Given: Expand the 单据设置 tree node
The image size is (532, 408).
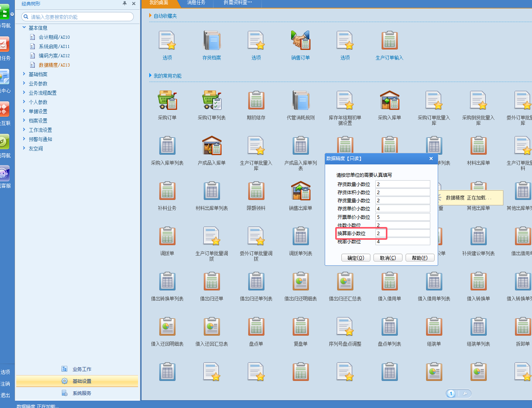Looking at the screenshot, I should point(24,111).
